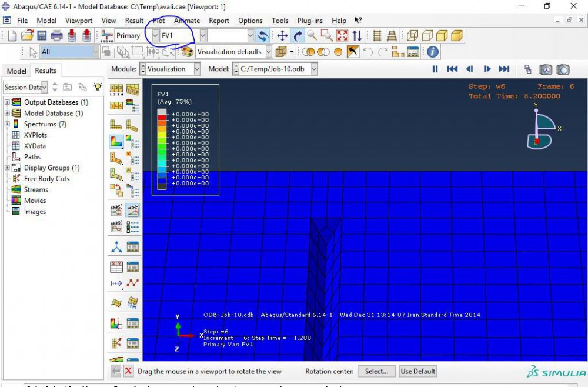Click Plot Contours on Deformed Shape icon

(x=116, y=141)
